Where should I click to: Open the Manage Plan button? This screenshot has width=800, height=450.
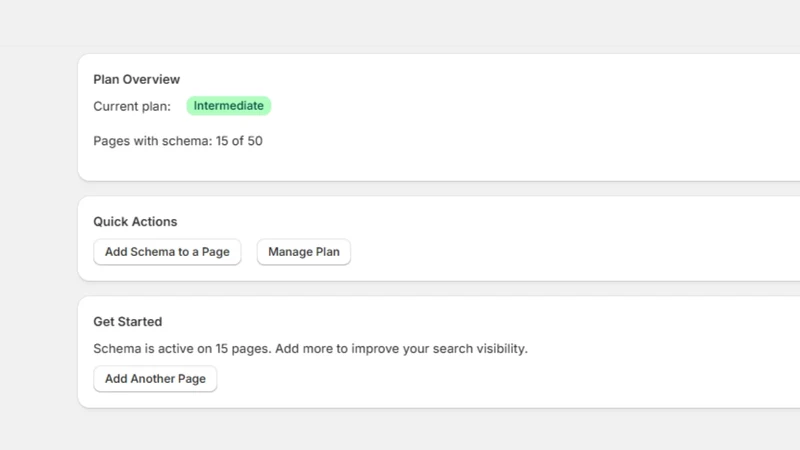click(304, 252)
